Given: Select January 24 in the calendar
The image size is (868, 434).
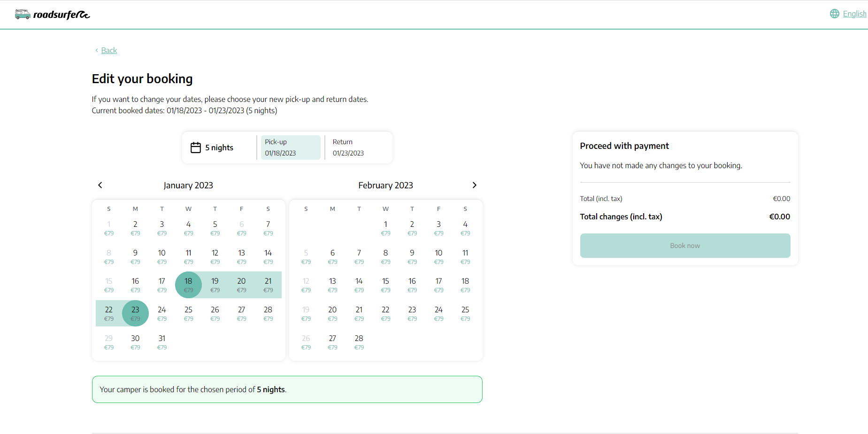Looking at the screenshot, I should pyautogui.click(x=162, y=313).
